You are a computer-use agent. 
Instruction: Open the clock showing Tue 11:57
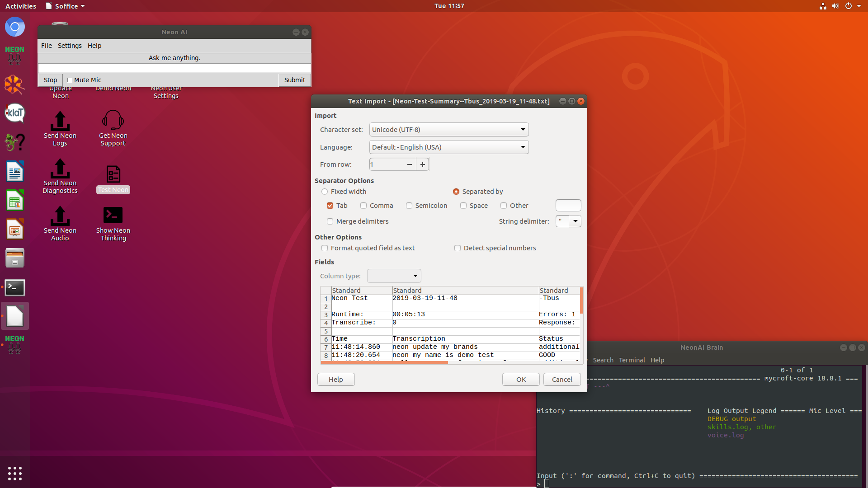point(449,6)
